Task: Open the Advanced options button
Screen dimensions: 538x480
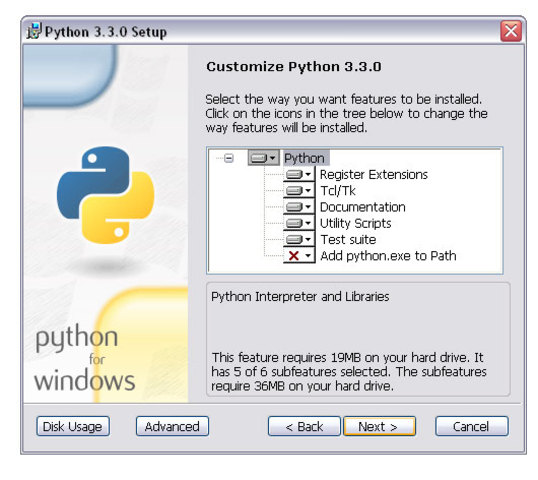Action: click(172, 426)
